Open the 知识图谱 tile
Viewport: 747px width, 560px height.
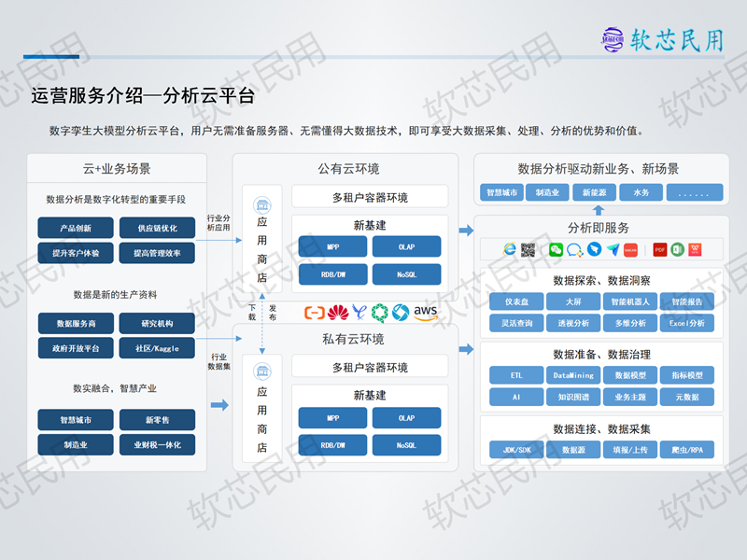click(573, 397)
